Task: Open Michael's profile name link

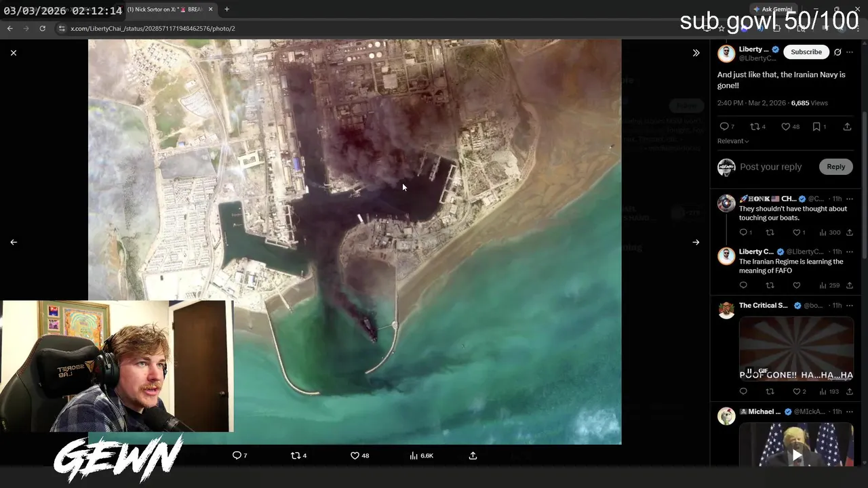Action: 759,411
